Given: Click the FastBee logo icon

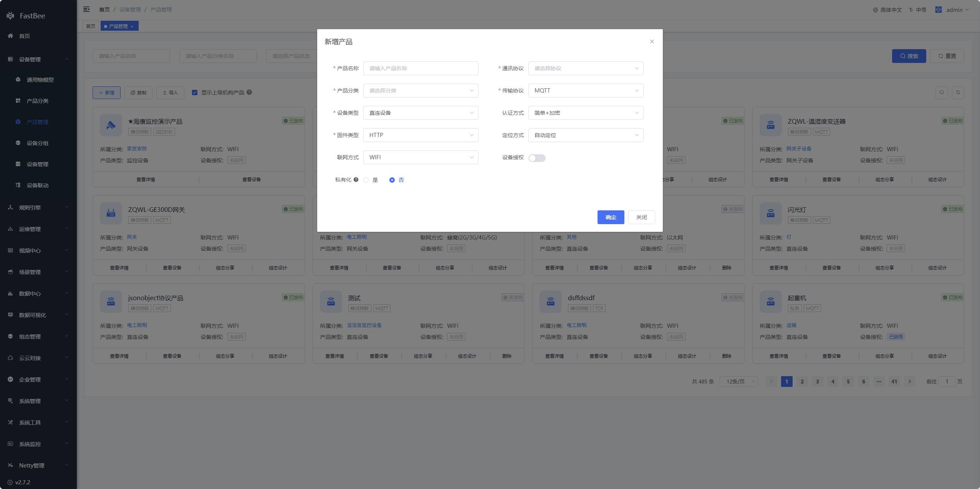Looking at the screenshot, I should pos(10,16).
